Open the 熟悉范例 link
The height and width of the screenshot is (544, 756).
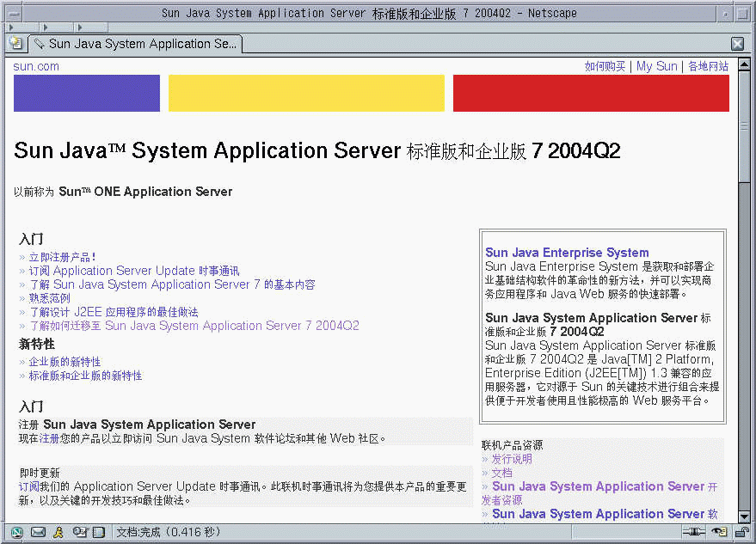[50, 298]
